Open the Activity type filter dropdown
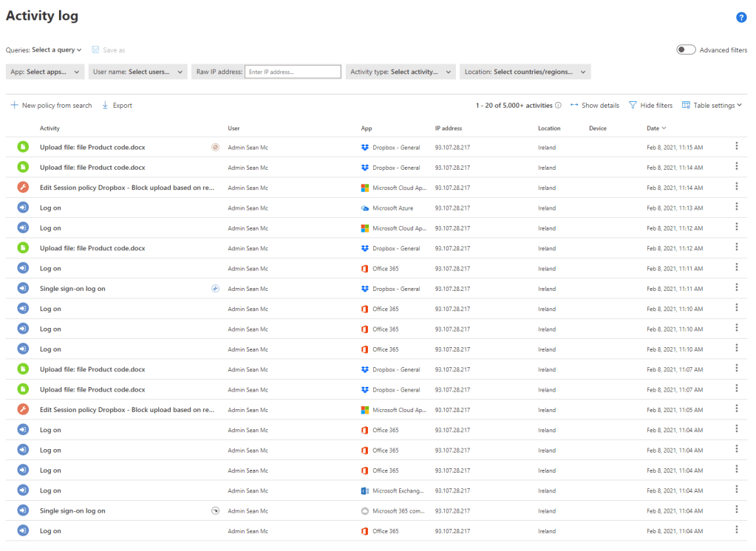Viewport: 756px width, 551px height. point(400,72)
